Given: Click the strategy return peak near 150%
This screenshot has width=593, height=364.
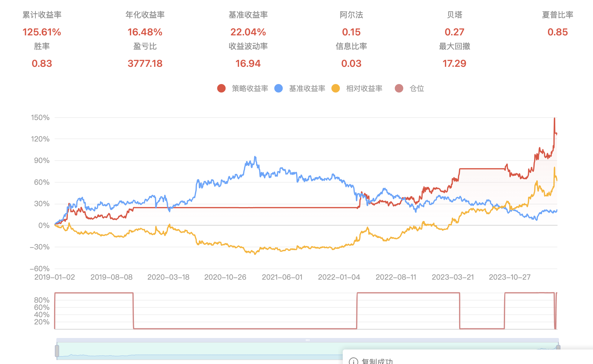Looking at the screenshot, I should [554, 119].
